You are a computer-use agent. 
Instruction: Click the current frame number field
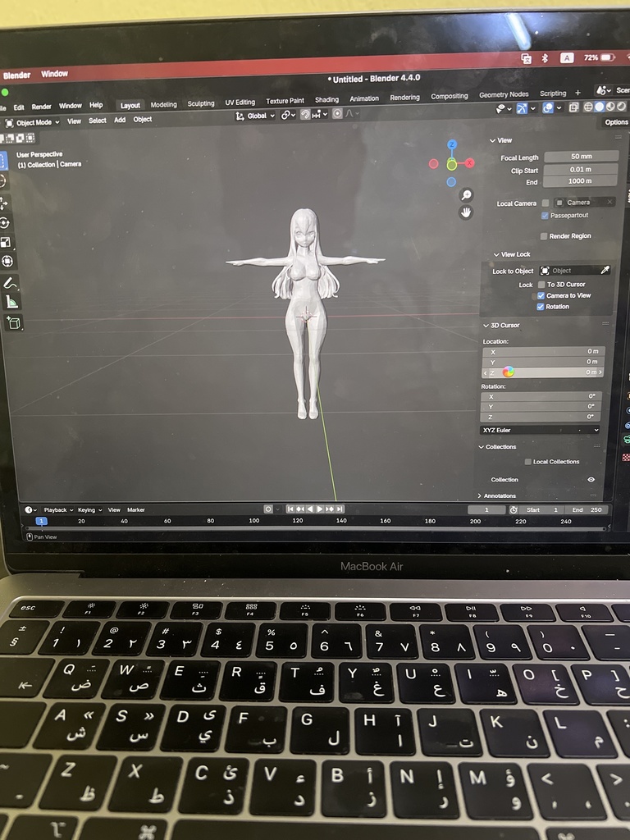[486, 510]
